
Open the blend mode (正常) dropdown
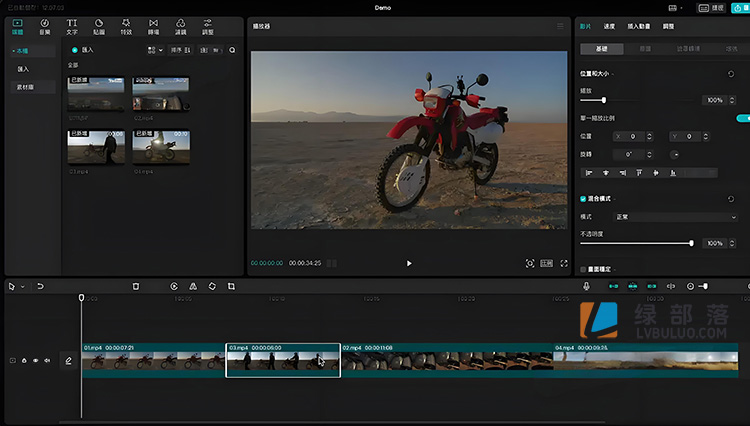click(x=675, y=217)
